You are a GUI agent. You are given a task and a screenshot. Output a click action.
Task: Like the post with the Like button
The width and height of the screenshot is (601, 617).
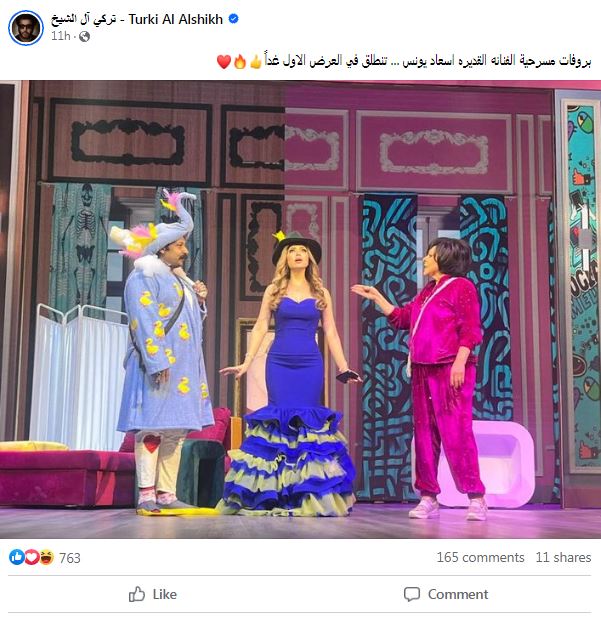[x=153, y=594]
